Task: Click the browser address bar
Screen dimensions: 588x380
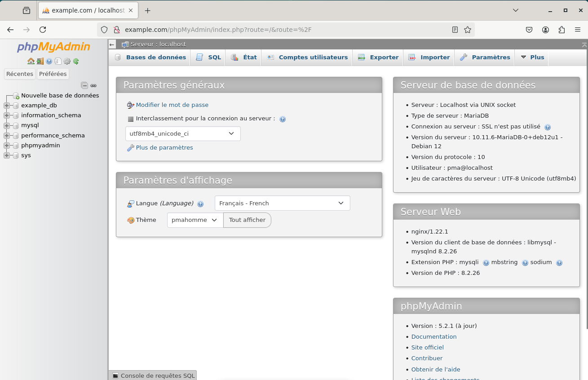Action: (286, 30)
